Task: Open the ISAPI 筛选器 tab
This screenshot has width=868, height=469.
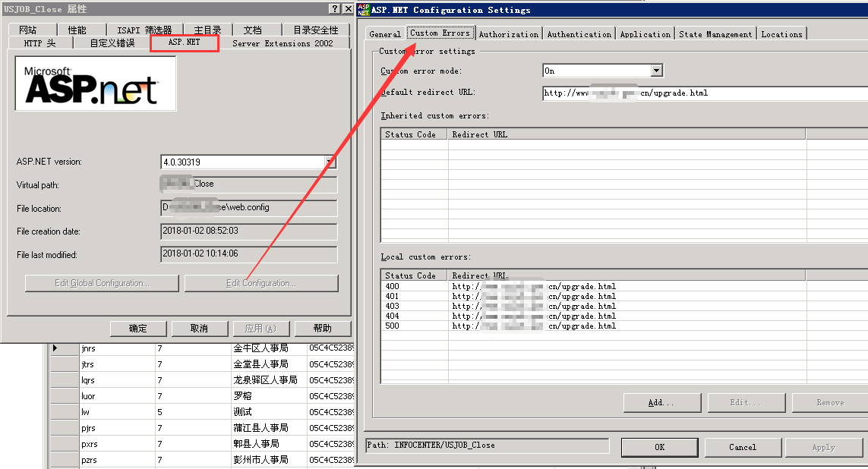Action: tap(144, 30)
